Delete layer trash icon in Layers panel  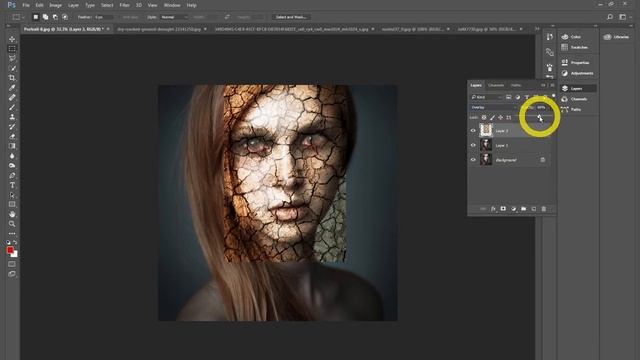[544, 209]
